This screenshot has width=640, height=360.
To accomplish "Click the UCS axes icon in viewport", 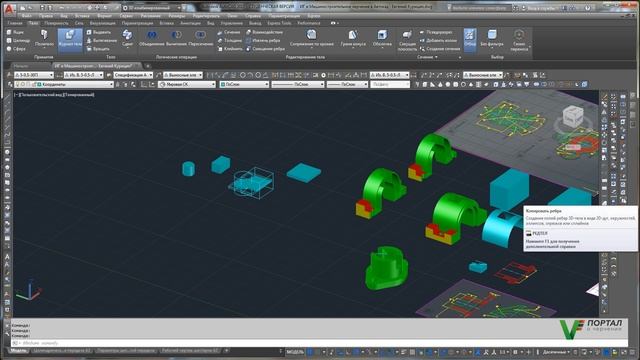I will (x=29, y=291).
